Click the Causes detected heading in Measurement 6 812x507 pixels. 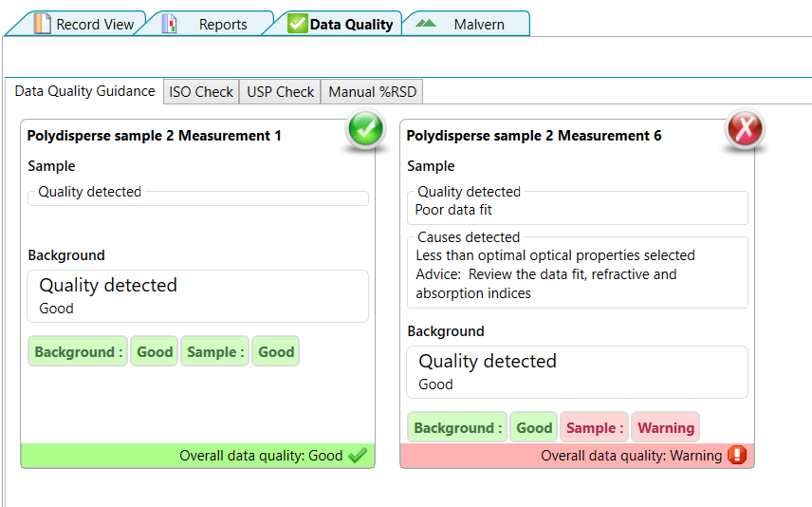click(x=469, y=237)
